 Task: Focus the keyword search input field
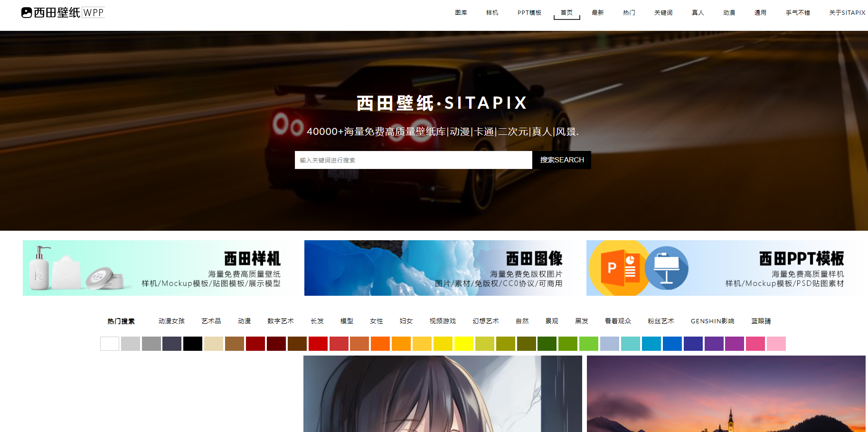pyautogui.click(x=413, y=160)
